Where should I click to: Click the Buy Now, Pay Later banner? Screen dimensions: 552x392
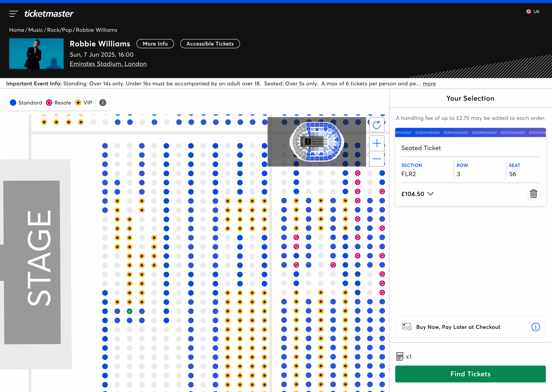[x=470, y=327]
